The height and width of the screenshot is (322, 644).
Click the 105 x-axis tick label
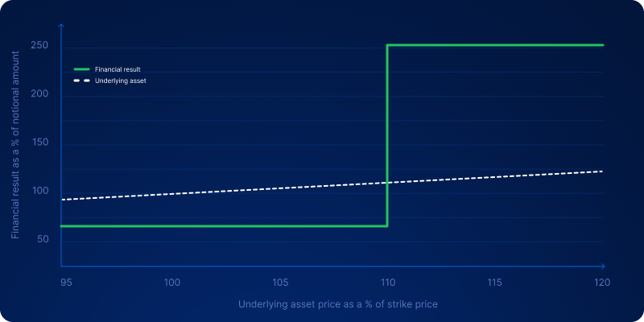coord(280,283)
